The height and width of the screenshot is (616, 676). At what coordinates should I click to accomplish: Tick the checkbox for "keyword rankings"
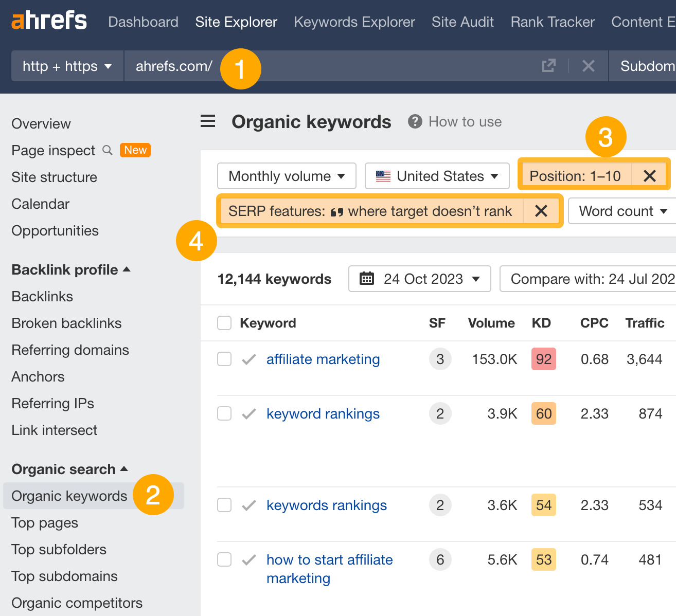(x=224, y=413)
